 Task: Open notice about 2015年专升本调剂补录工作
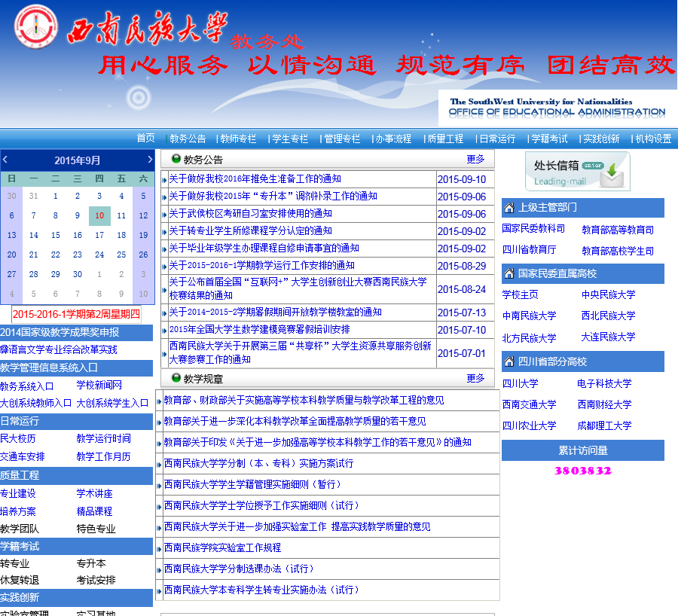(x=273, y=196)
